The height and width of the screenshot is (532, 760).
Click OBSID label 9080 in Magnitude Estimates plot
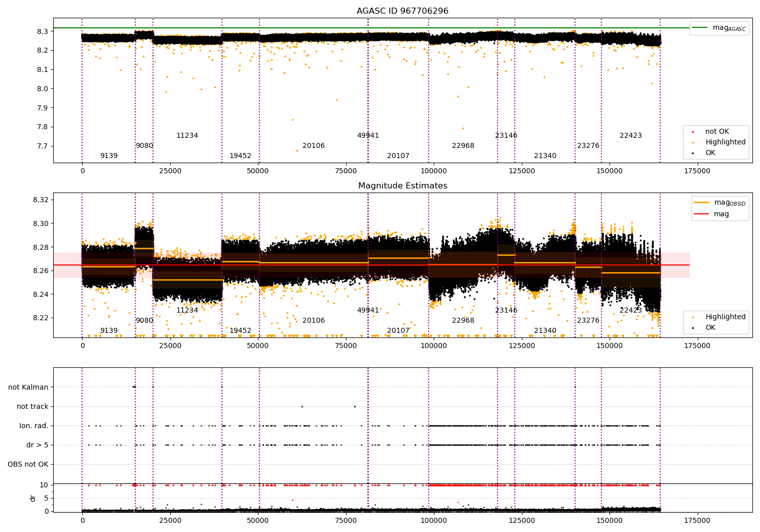[x=144, y=321]
